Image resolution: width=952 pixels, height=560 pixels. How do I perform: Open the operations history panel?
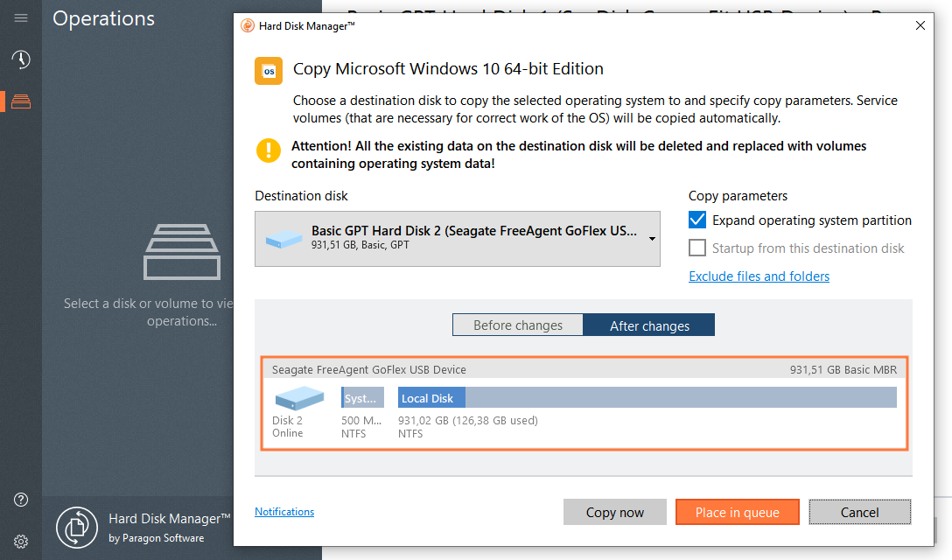pyautogui.click(x=21, y=61)
